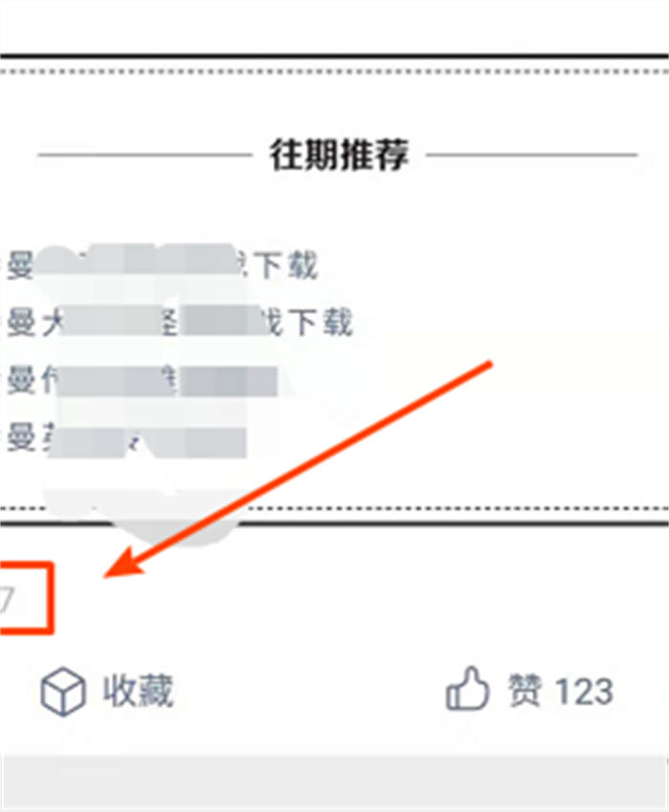The width and height of the screenshot is (669, 812).
Task: Click the gray bar at page bottom
Action: (x=334, y=783)
